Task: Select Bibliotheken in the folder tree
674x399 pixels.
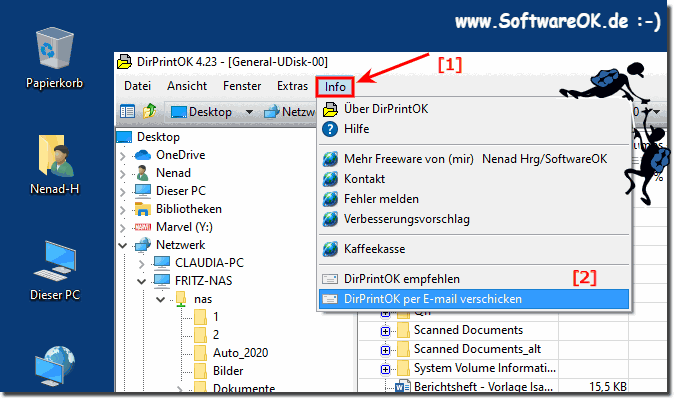Action: pos(189,209)
